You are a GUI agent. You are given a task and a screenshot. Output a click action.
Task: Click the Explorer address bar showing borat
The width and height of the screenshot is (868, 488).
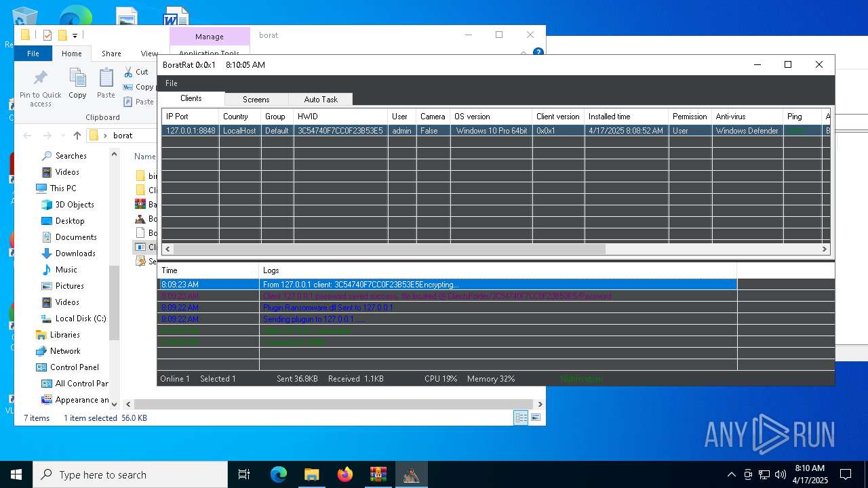122,136
